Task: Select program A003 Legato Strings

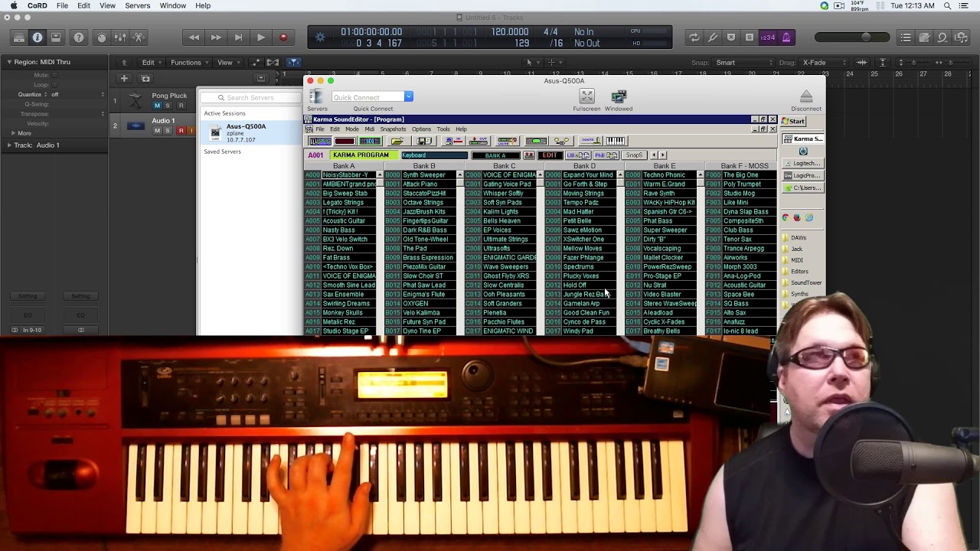Action: [x=342, y=203]
